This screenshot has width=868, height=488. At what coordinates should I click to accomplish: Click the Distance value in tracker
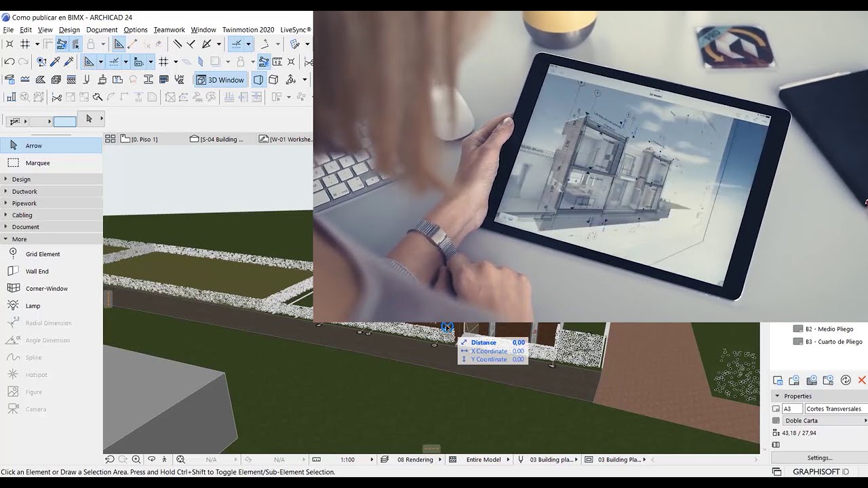[x=518, y=342]
